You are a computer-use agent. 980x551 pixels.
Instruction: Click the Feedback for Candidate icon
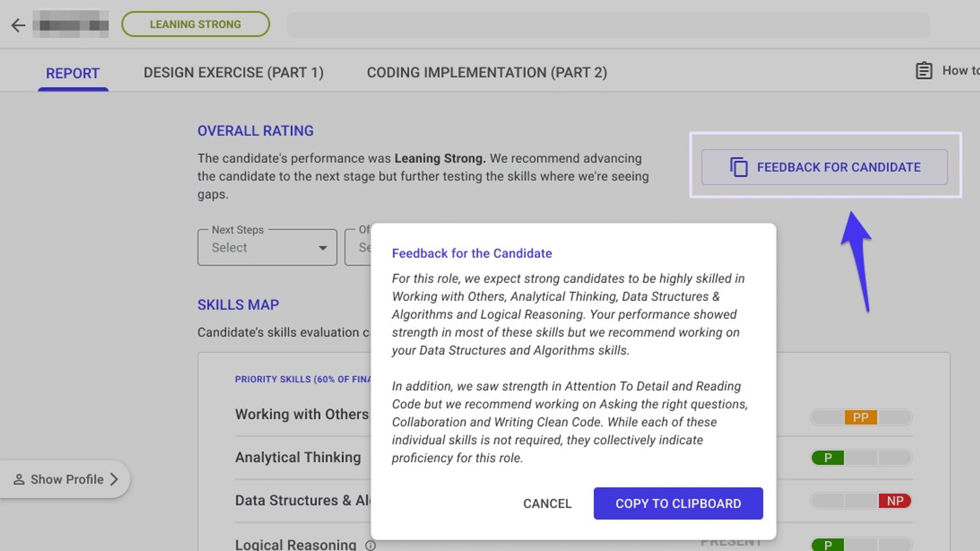coord(738,166)
